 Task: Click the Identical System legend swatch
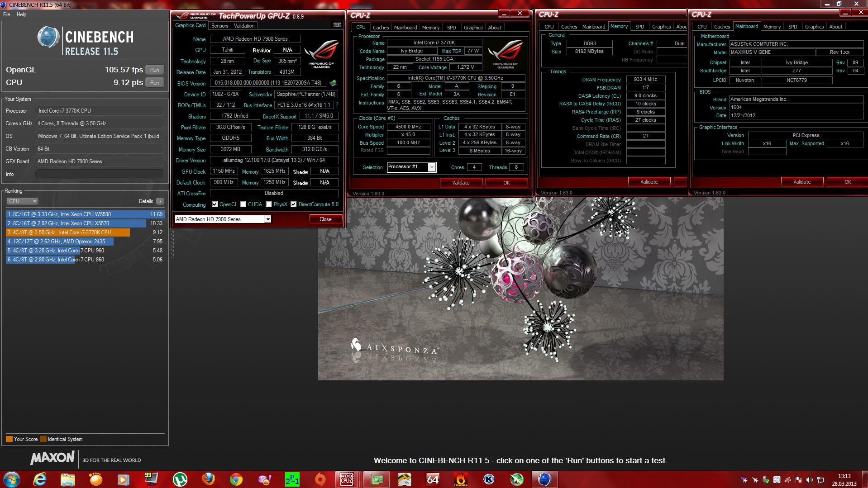[x=43, y=439]
